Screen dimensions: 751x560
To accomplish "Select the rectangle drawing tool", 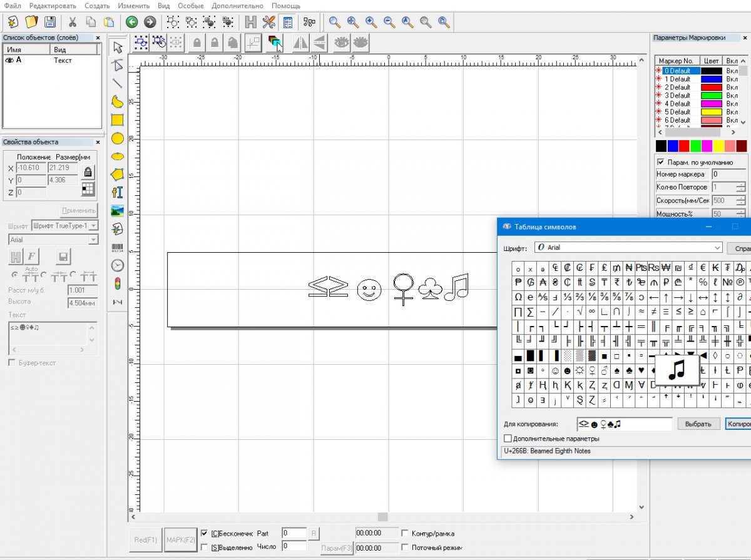I will tap(117, 120).
